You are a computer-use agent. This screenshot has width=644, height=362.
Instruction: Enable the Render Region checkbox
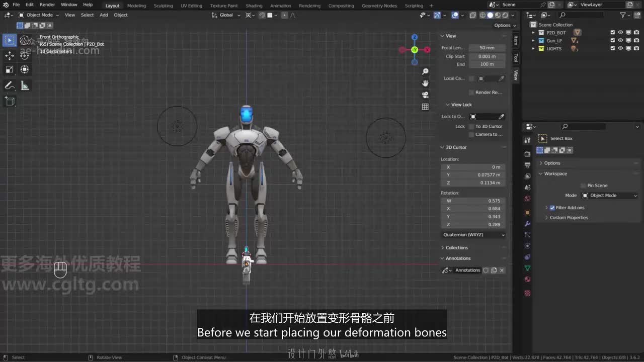pos(471,93)
